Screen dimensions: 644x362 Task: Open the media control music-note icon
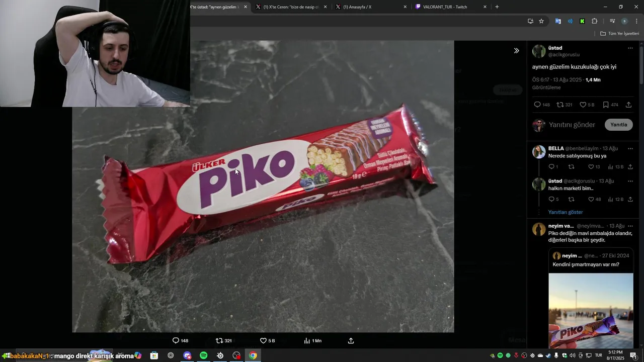[612, 21]
